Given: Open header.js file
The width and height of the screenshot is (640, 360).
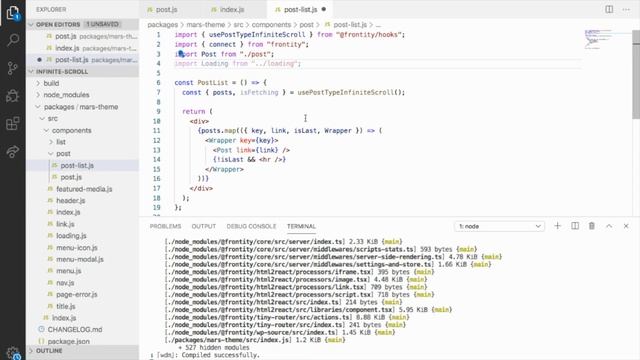Looking at the screenshot, I should coord(83,201).
